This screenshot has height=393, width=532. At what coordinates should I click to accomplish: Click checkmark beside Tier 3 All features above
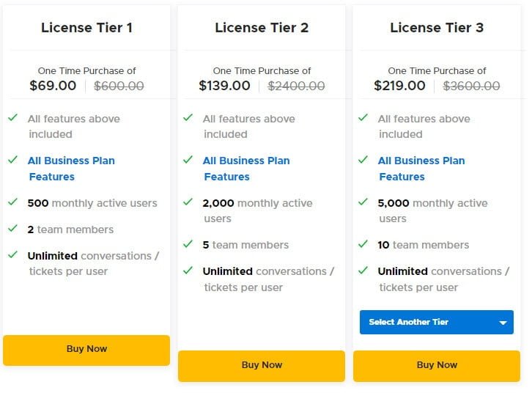pyautogui.click(x=363, y=118)
